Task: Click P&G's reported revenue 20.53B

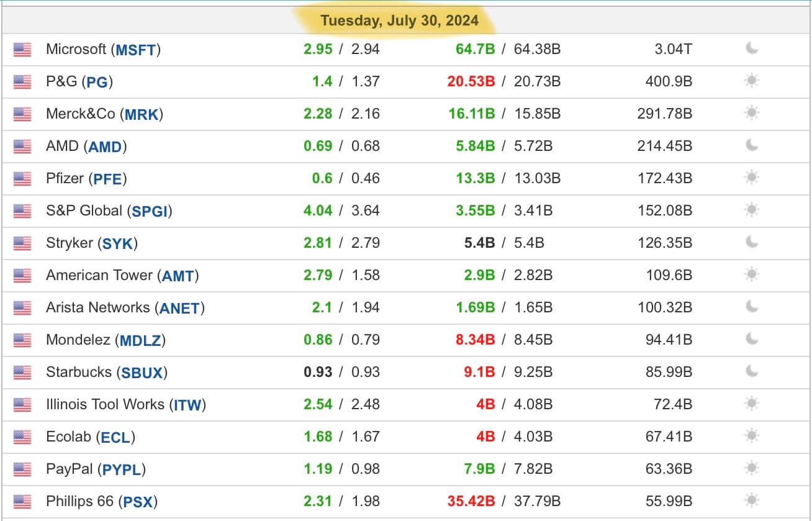Action: click(x=471, y=81)
